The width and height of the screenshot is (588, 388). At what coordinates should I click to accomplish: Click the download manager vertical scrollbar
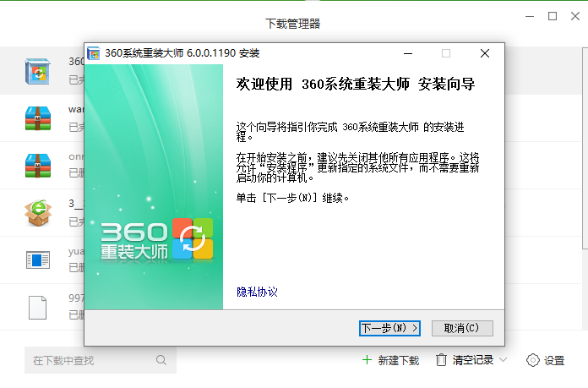585,148
